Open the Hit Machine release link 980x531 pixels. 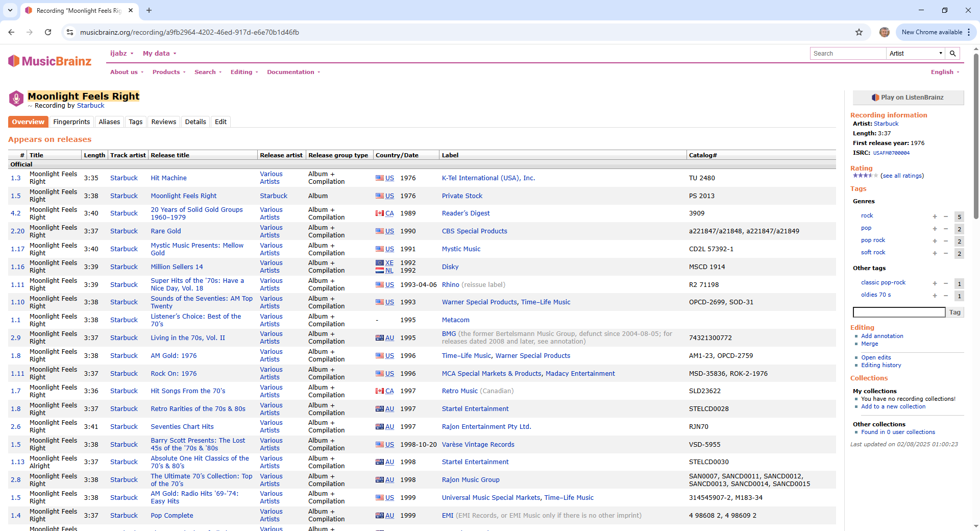(x=168, y=178)
